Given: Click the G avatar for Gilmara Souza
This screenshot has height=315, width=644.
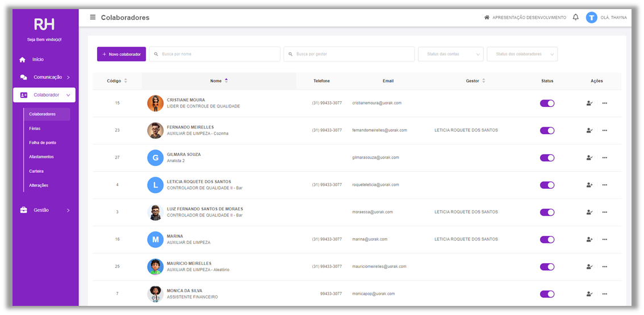Looking at the screenshot, I should click(155, 157).
